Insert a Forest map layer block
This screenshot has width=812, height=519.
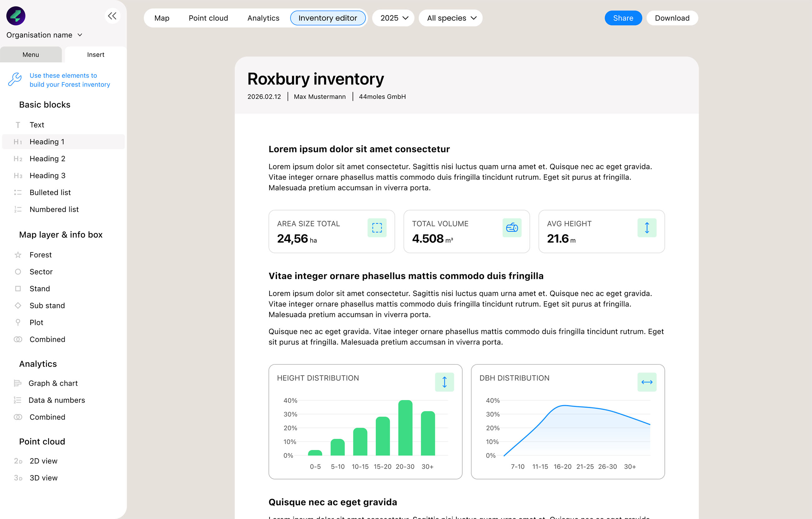click(41, 255)
